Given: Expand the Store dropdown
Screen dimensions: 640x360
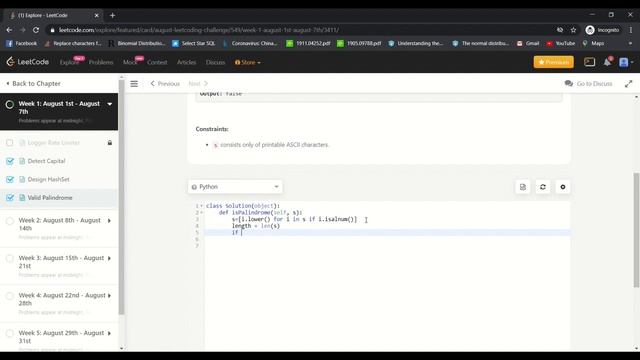Looking at the screenshot, I should 248,62.
